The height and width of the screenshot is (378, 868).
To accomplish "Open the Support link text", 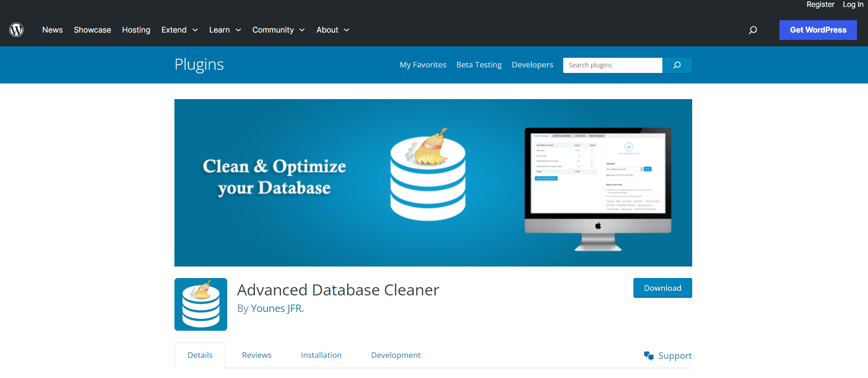I will coord(675,356).
